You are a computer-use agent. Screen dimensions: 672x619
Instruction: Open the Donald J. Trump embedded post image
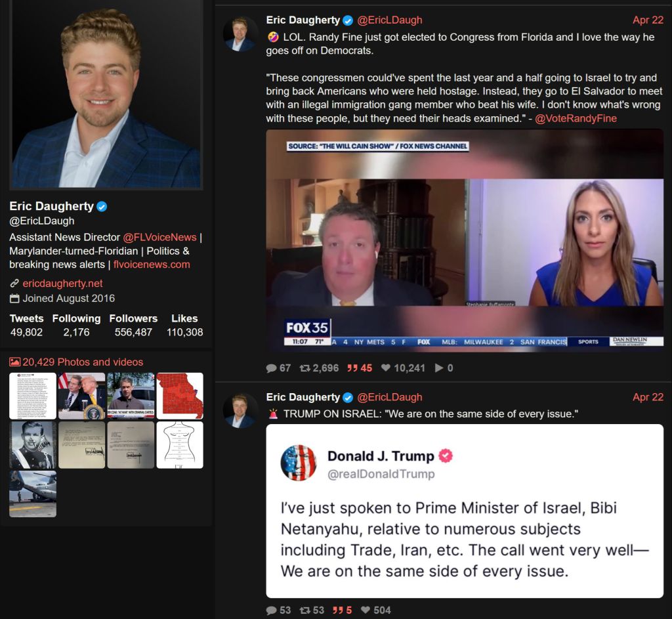click(465, 511)
